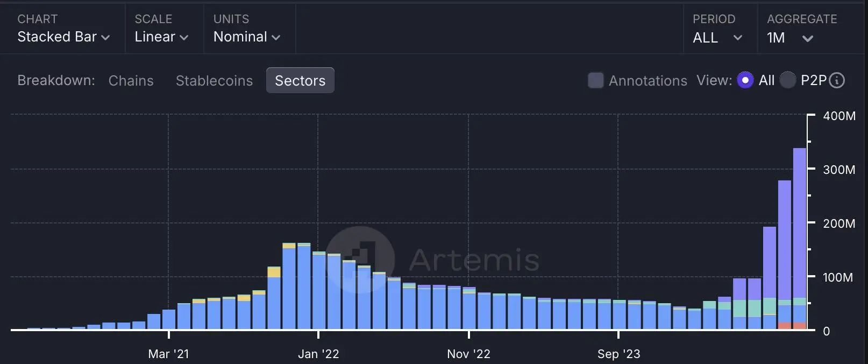Click the Artemis watermark text

click(474, 260)
